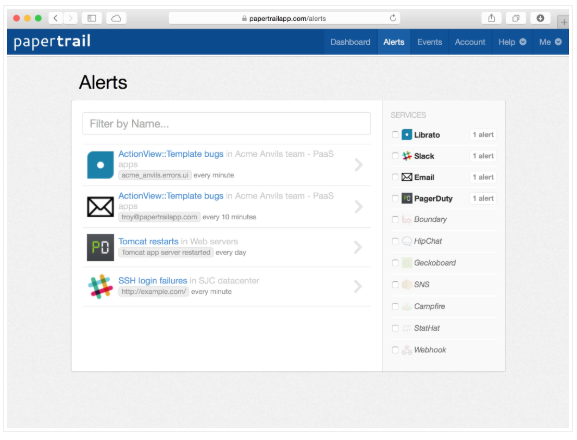Click the Filter by Name input field
This screenshot has height=440, width=577.
pyautogui.click(x=226, y=124)
